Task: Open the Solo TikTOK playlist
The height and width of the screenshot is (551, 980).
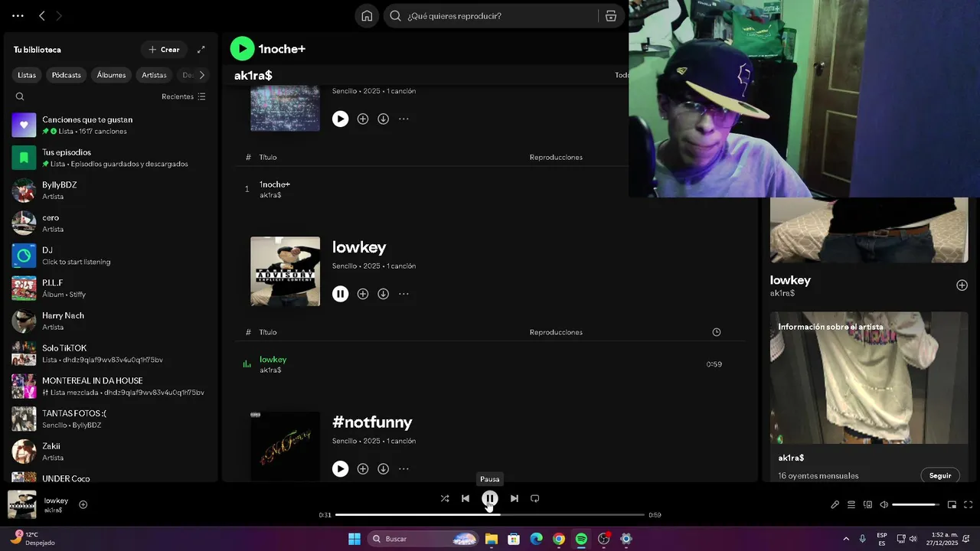Action: tap(110, 354)
